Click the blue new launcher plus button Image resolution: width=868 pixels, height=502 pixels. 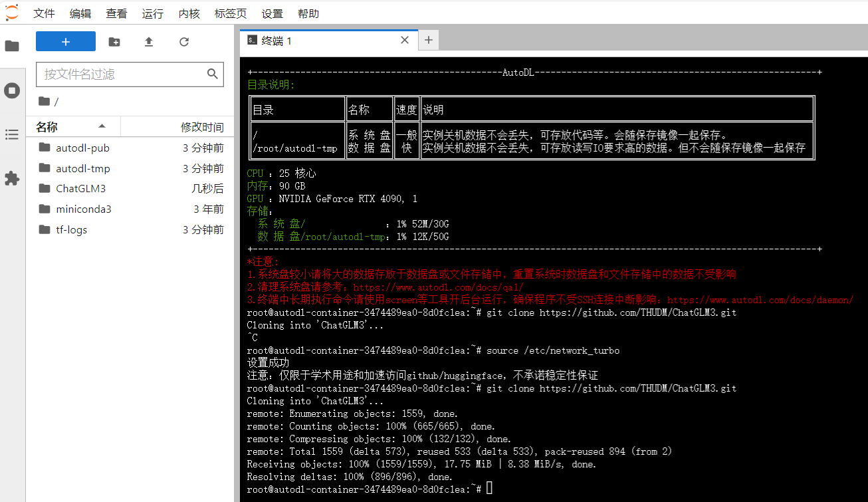(66, 41)
